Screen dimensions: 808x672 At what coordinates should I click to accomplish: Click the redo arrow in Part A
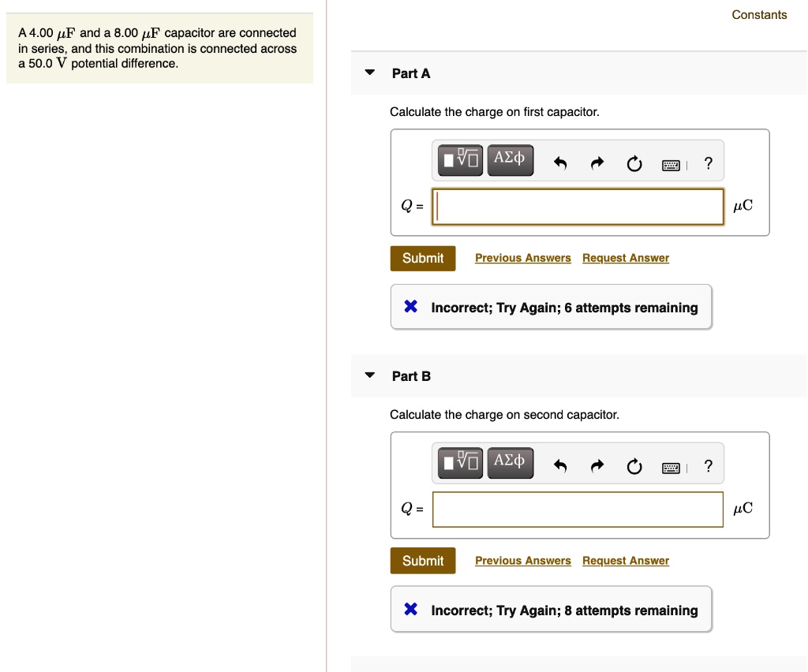point(597,164)
